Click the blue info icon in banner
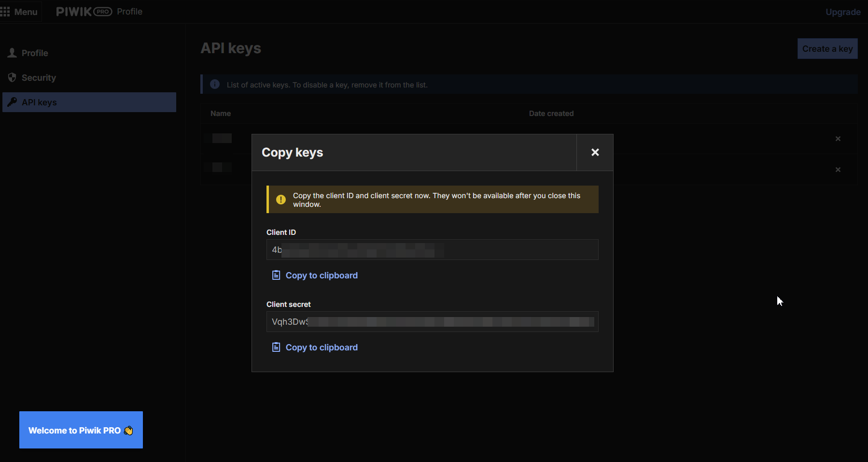 pos(215,84)
